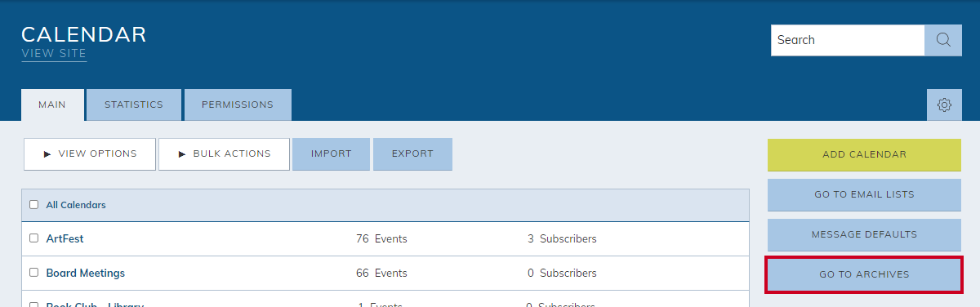Check the Board Meetings calendar checkbox
980x307 pixels.
click(33, 273)
